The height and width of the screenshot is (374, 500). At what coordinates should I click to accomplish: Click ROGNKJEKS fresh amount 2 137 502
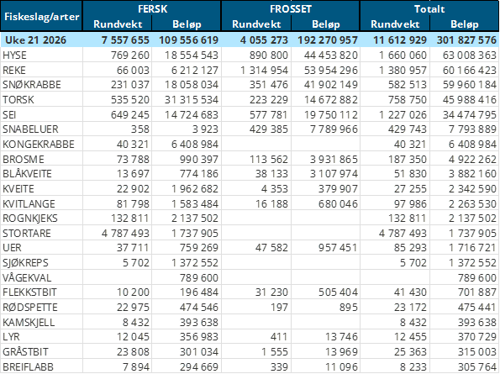coord(195,218)
